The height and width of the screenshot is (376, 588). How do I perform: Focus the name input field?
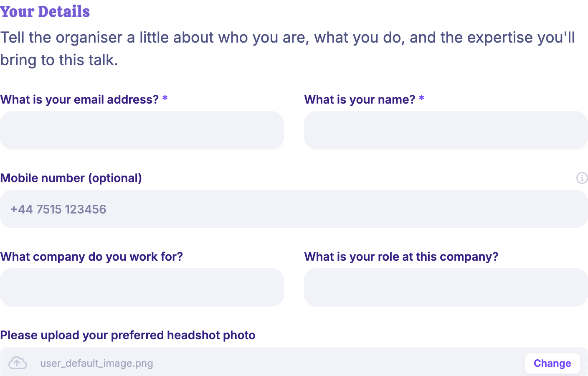pos(446,130)
